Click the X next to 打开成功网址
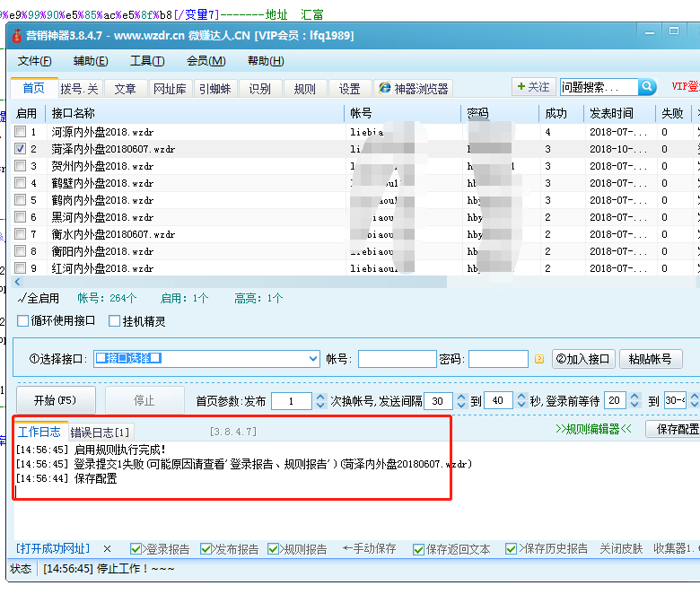 (x=107, y=548)
